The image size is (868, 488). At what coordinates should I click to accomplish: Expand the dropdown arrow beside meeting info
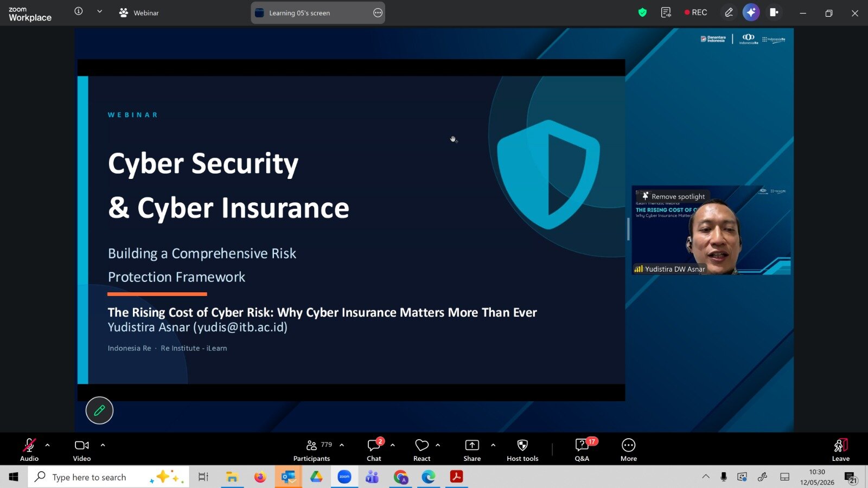pos(100,11)
